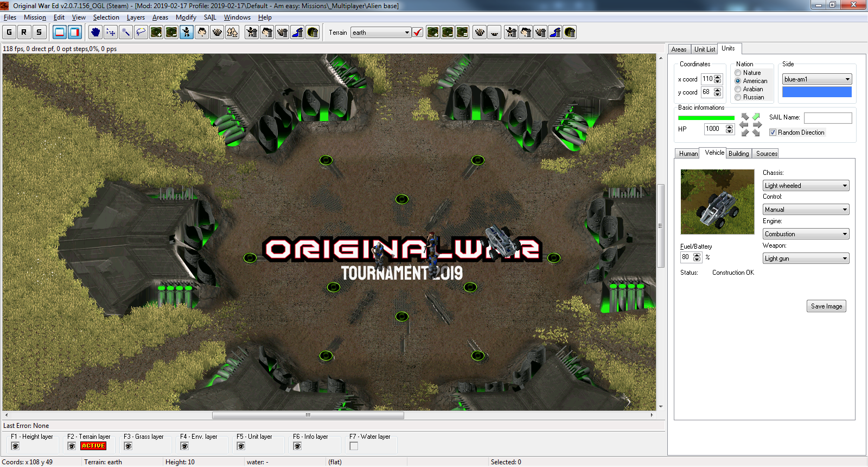Select the American nation radio button
The image size is (868, 467).
click(x=738, y=81)
